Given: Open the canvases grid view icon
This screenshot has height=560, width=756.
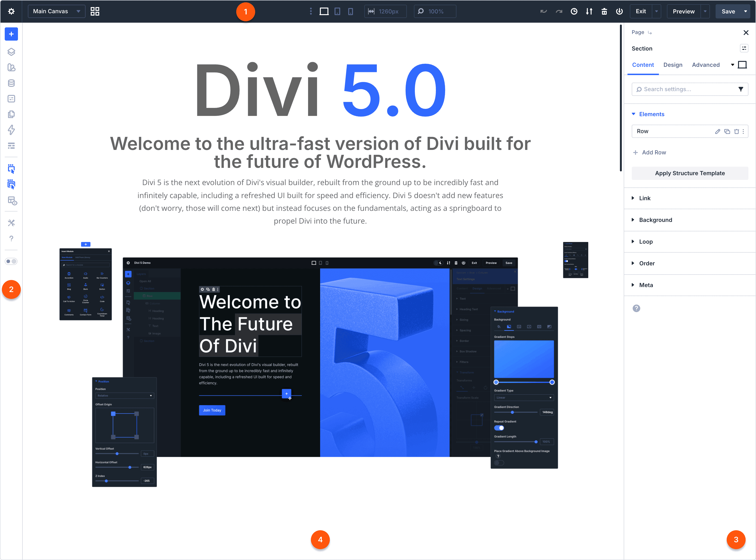Looking at the screenshot, I should 95,12.
